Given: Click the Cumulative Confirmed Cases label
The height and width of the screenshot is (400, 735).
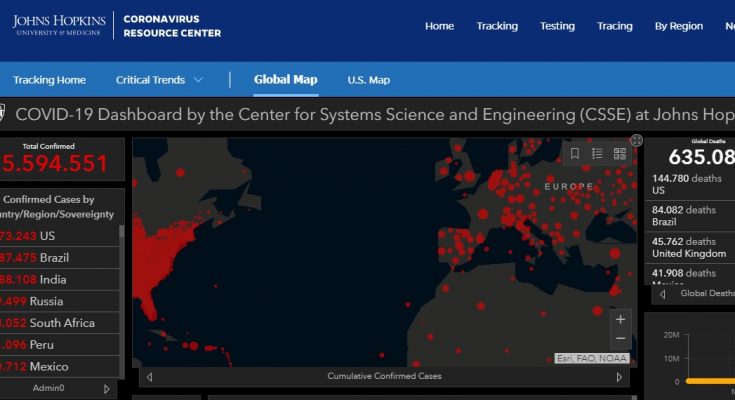Looking at the screenshot, I should [x=384, y=376].
